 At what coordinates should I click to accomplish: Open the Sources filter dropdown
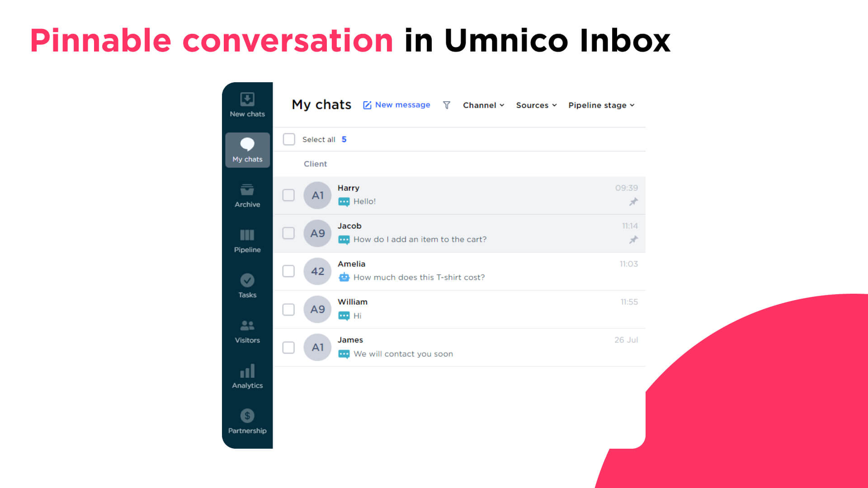pyautogui.click(x=535, y=105)
